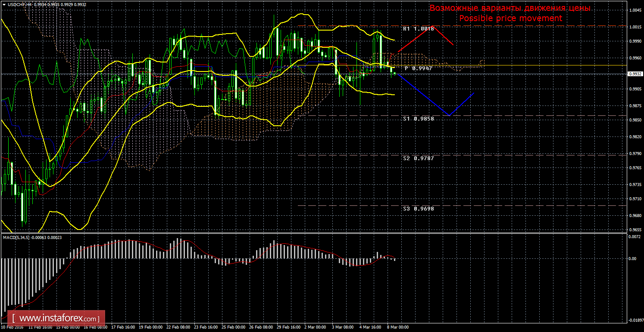The height and width of the screenshot is (332, 644).
Task: Click the current price tag 0.9932
Action: pos(635,74)
